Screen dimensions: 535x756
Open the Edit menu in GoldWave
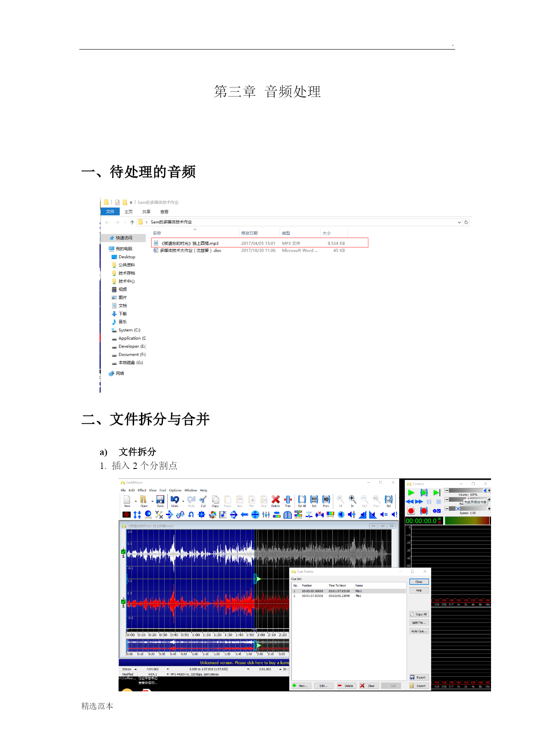(x=131, y=490)
